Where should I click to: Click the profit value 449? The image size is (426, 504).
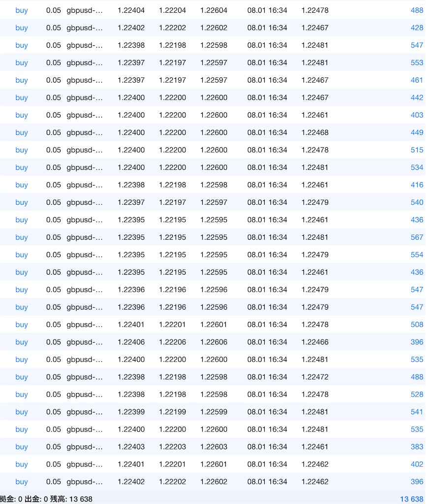tap(417, 132)
